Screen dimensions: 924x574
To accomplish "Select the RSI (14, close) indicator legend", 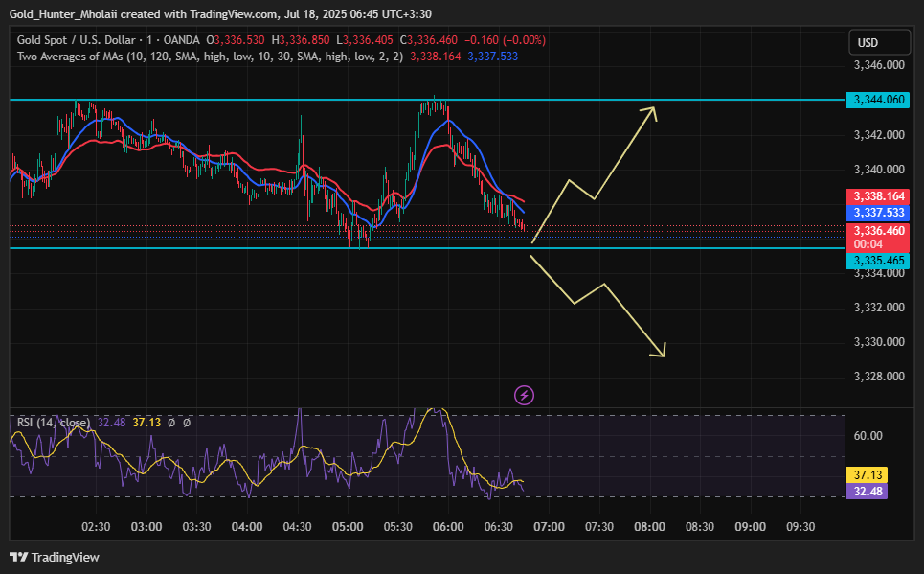I will tap(54, 423).
